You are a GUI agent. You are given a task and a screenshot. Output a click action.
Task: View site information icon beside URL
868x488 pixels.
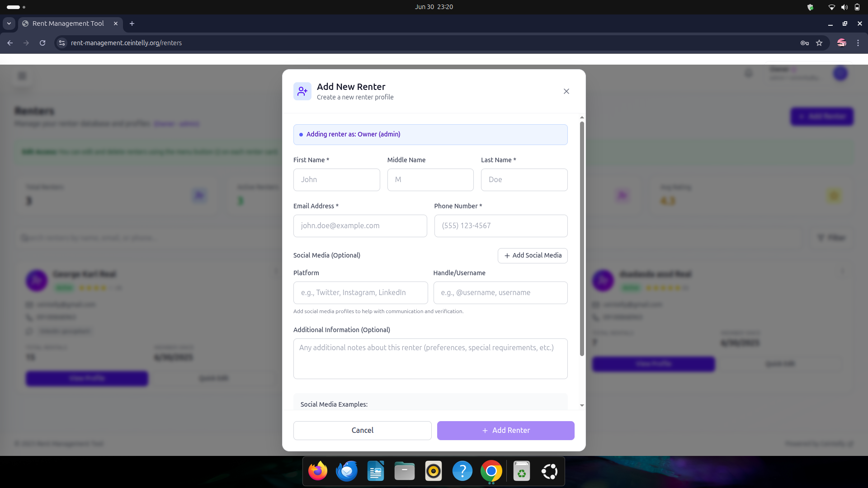point(62,43)
